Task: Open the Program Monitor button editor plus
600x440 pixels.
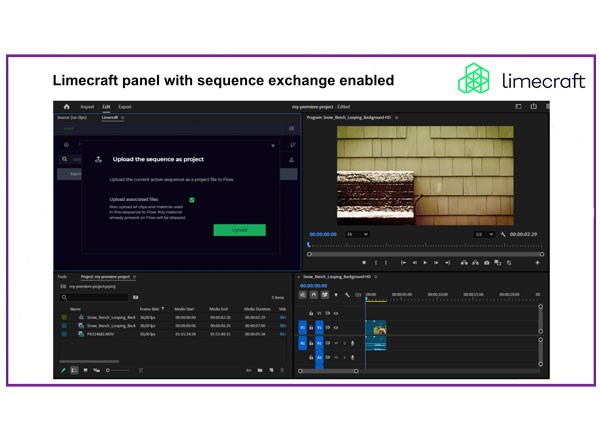Action: pos(537,262)
